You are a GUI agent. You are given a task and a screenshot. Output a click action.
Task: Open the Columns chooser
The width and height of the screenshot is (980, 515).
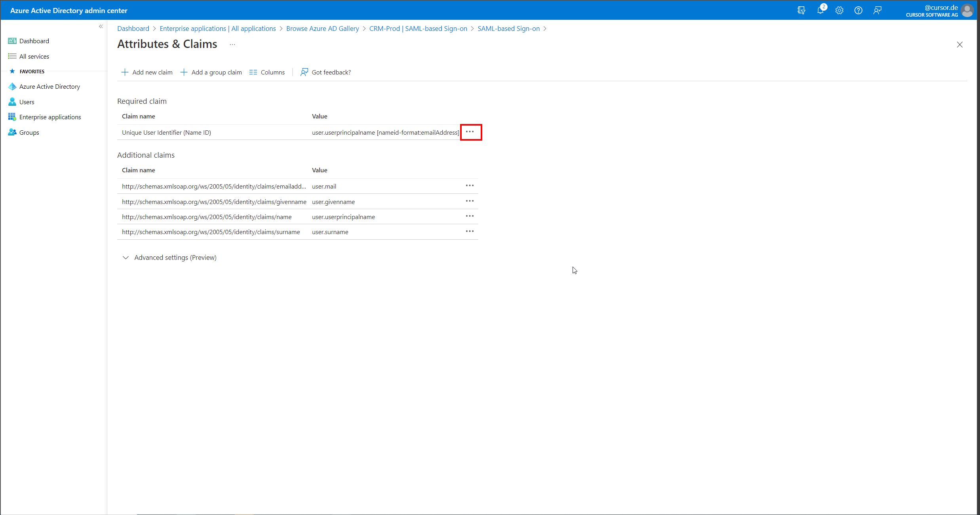(267, 72)
